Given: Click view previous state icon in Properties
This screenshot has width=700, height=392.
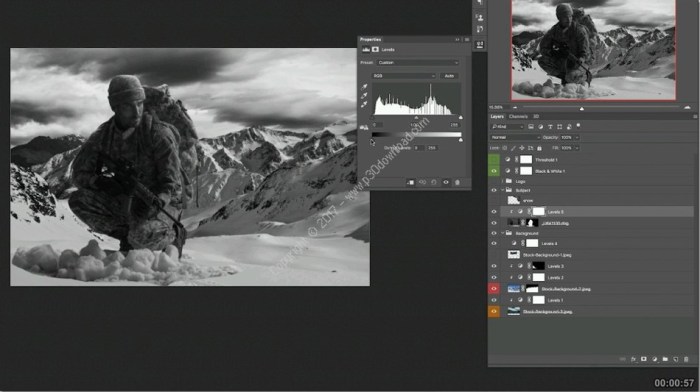Looking at the screenshot, I should pos(422,182).
